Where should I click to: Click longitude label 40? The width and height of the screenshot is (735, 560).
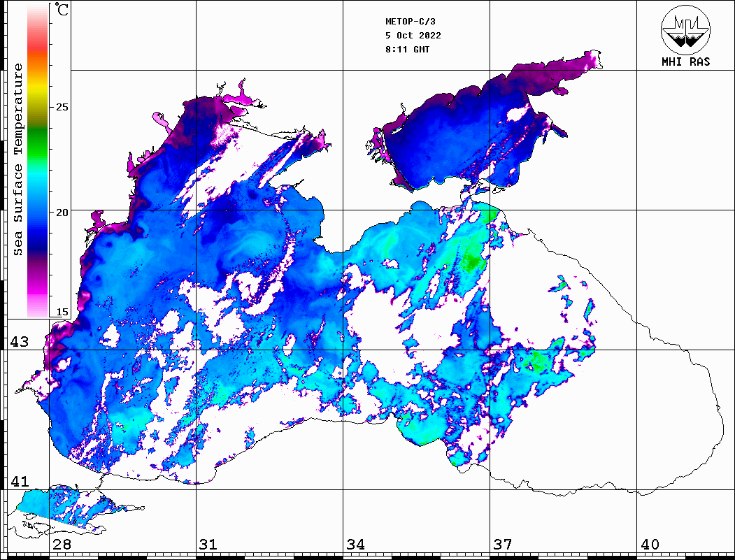click(650, 545)
